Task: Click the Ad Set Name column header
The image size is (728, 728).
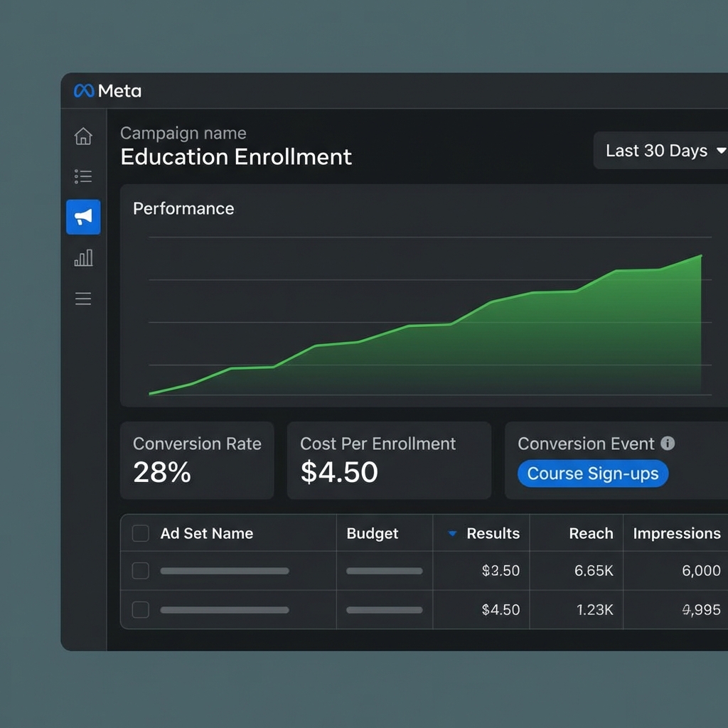Action: tap(207, 534)
